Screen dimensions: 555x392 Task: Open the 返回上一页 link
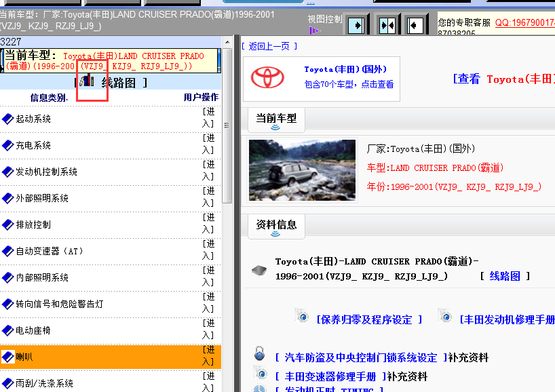coord(269,46)
